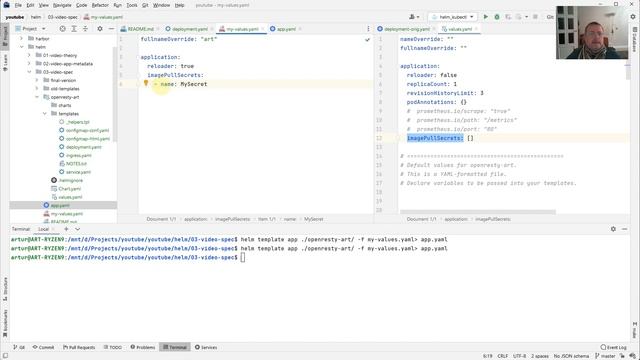The width and height of the screenshot is (640, 360).
Task: Open Terminal panel settings gear
Action: [x=613, y=229]
